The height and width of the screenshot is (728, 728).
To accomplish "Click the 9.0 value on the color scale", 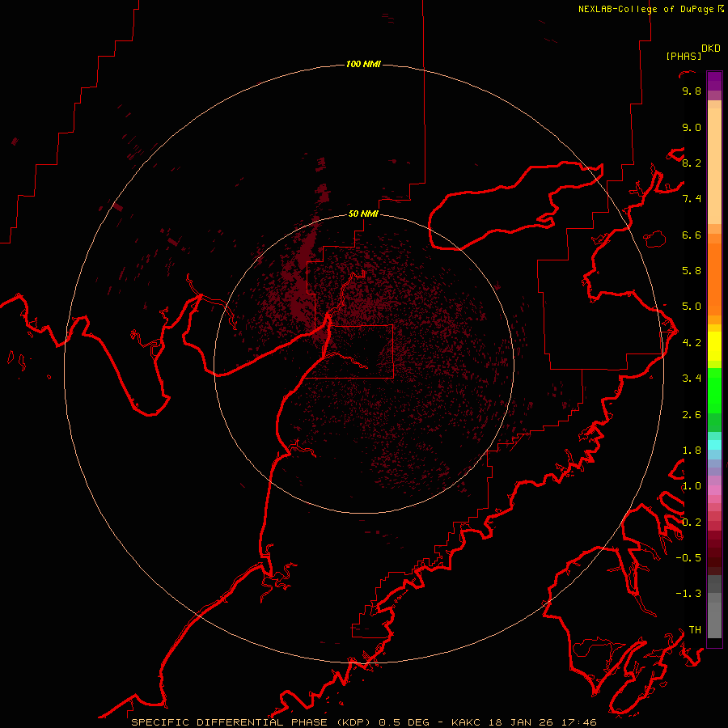I will click(x=692, y=127).
